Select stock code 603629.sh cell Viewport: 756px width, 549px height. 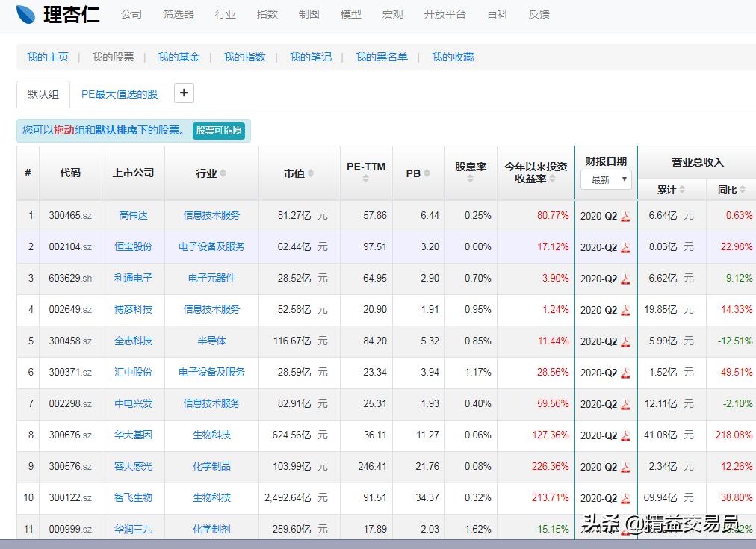pos(70,278)
